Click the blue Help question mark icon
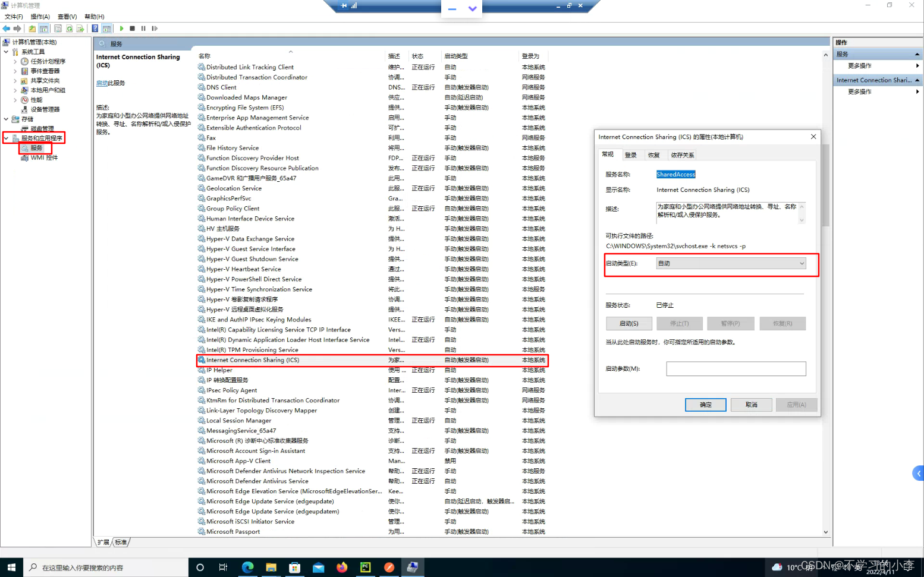 95,29
